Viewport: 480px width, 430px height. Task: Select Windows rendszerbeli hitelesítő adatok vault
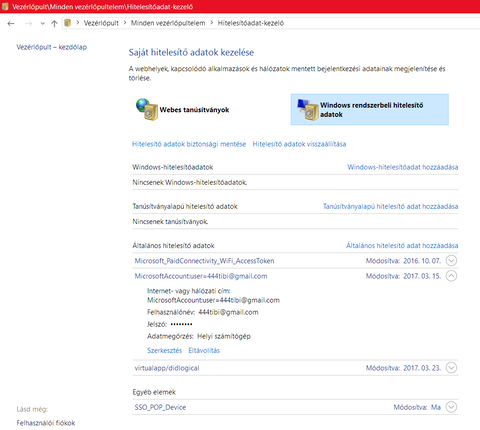pyautogui.click(x=370, y=110)
